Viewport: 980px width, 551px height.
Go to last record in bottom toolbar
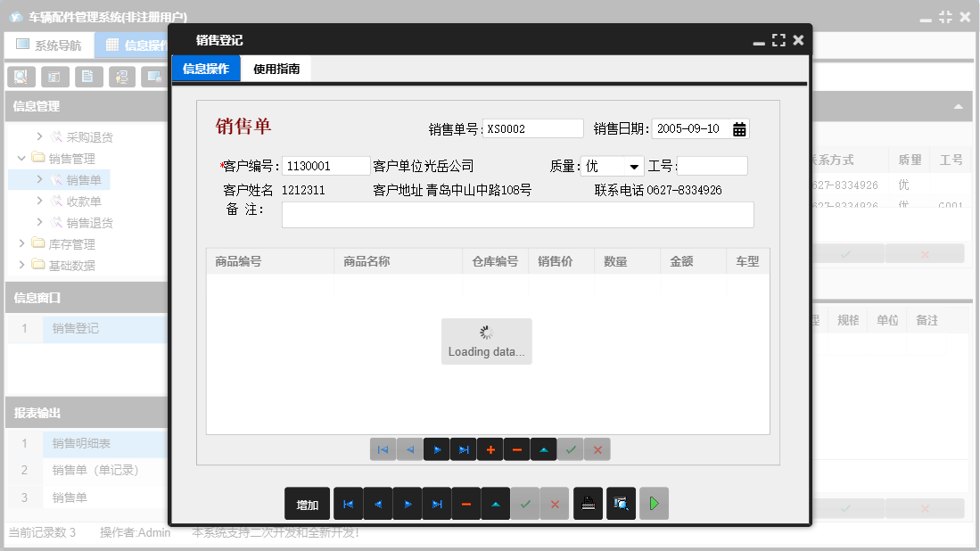pos(436,504)
